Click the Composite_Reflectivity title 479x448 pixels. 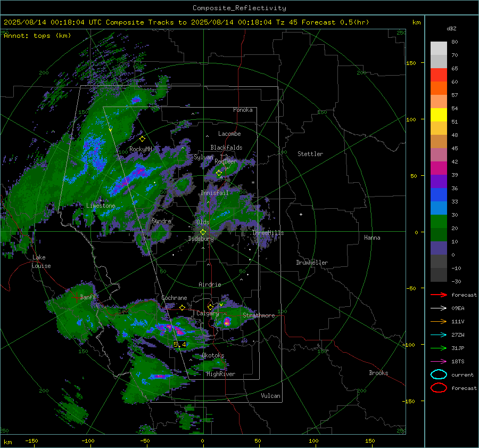point(239,8)
